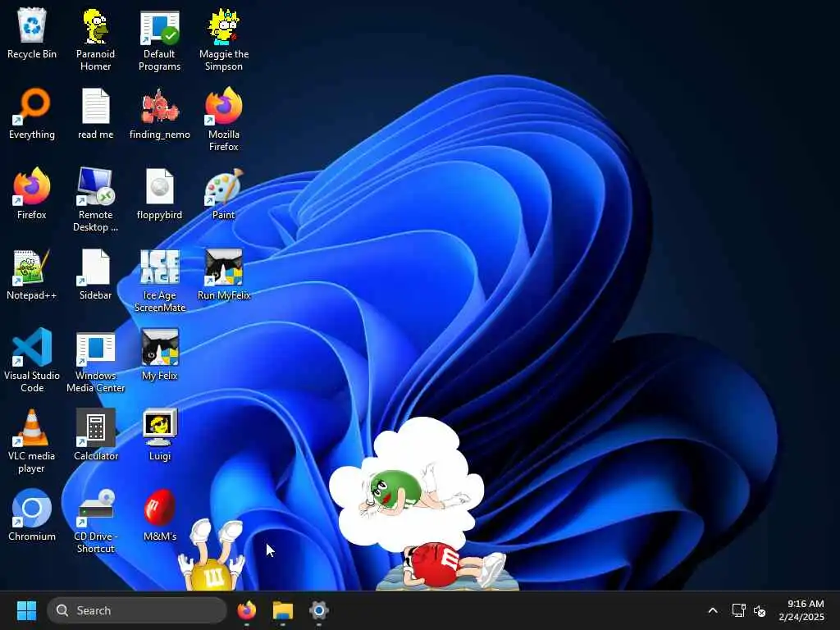Focus the taskbar Search box

point(137,610)
